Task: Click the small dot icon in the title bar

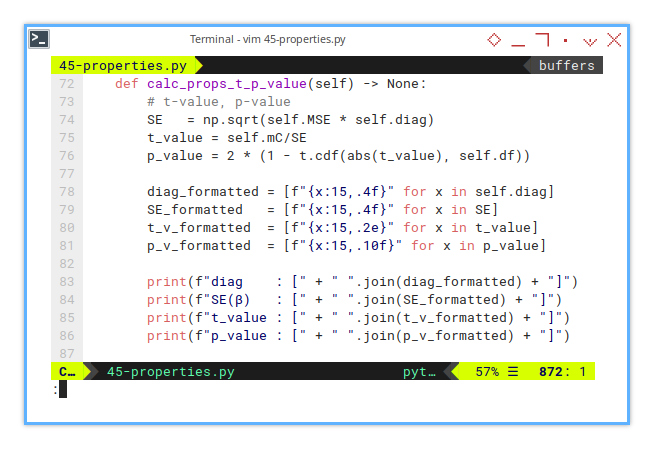Action: pos(566,40)
